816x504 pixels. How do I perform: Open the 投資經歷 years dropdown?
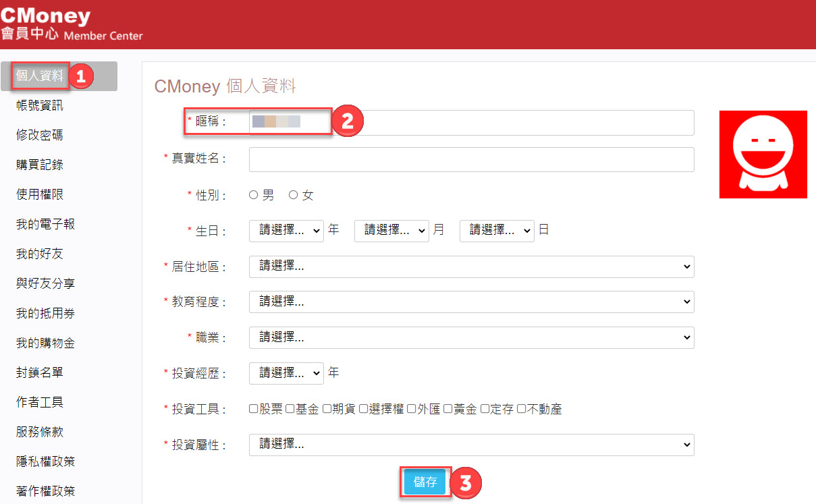[x=286, y=373]
